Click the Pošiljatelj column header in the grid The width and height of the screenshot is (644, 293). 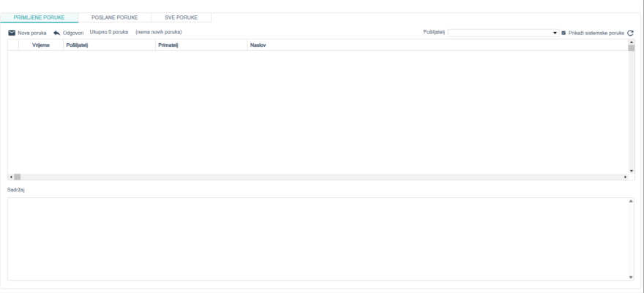(77, 45)
